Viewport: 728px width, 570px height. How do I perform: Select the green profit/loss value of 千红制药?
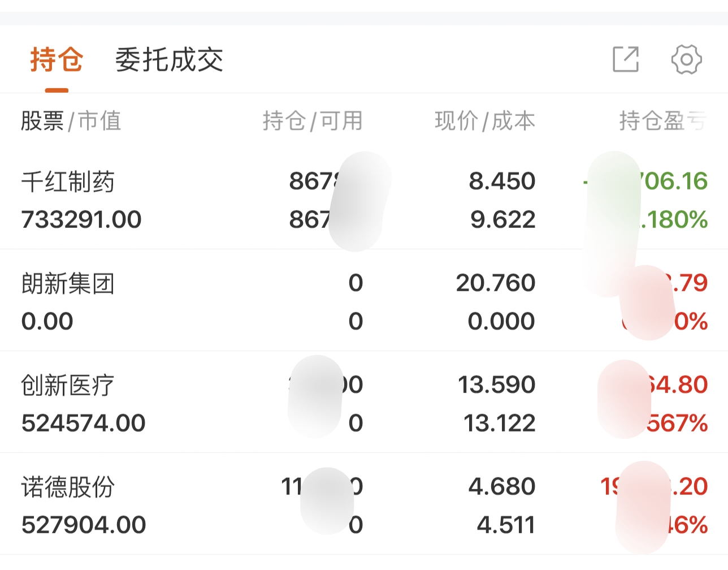click(645, 181)
